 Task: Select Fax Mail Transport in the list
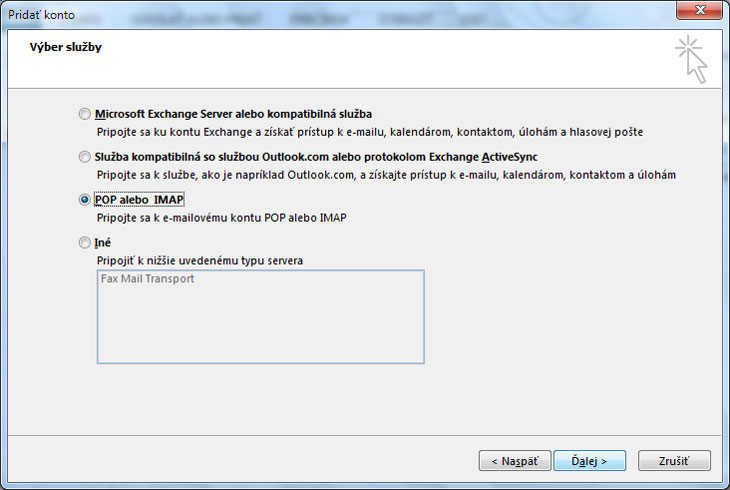pyautogui.click(x=147, y=279)
